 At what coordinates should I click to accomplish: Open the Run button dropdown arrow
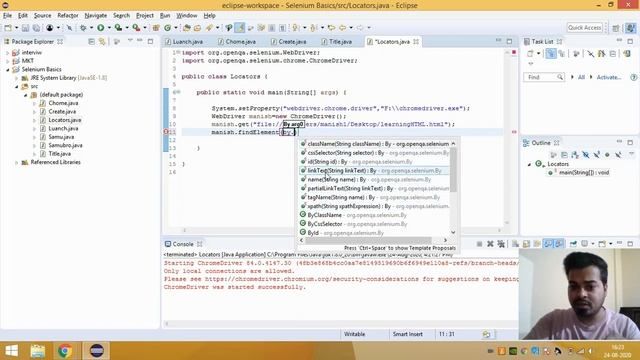[x=109, y=28]
